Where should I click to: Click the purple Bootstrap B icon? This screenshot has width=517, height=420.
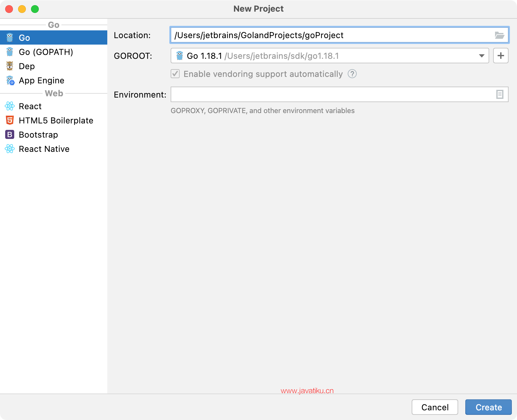coord(10,134)
